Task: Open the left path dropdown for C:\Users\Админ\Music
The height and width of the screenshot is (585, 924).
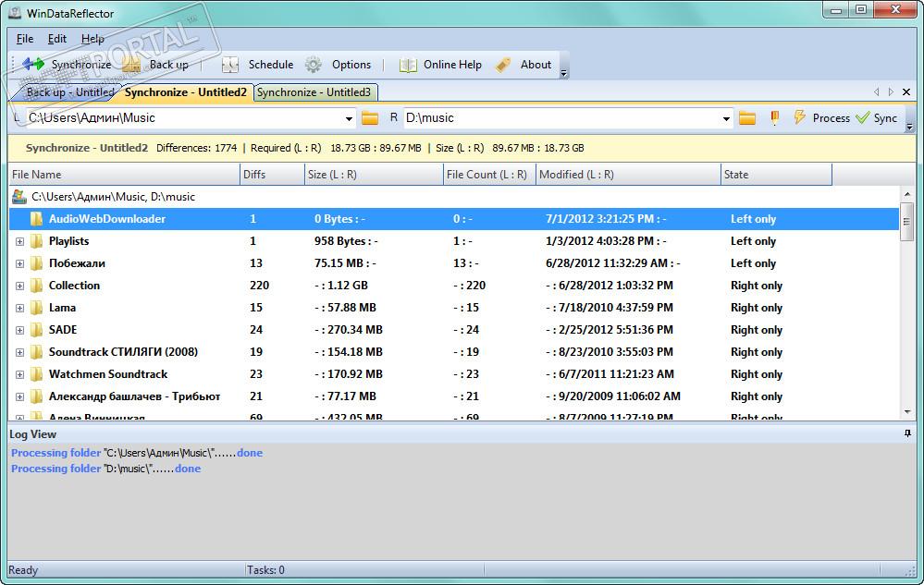Action: click(x=349, y=118)
